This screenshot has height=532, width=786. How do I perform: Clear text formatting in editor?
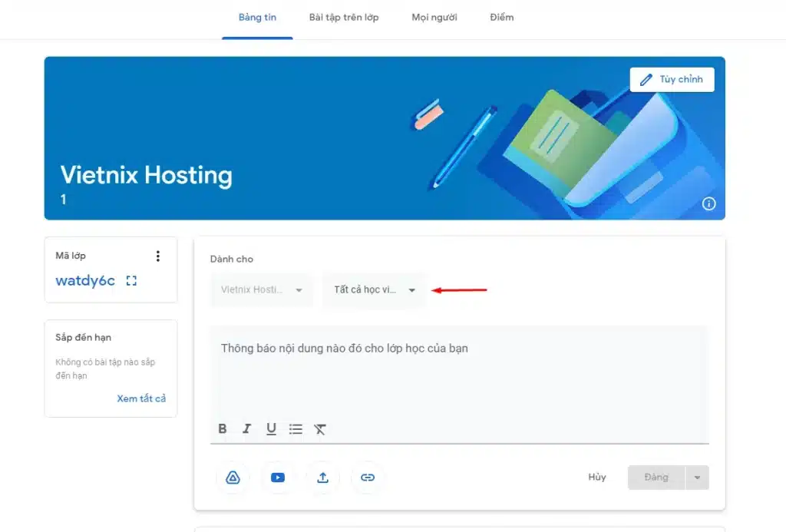pos(320,429)
